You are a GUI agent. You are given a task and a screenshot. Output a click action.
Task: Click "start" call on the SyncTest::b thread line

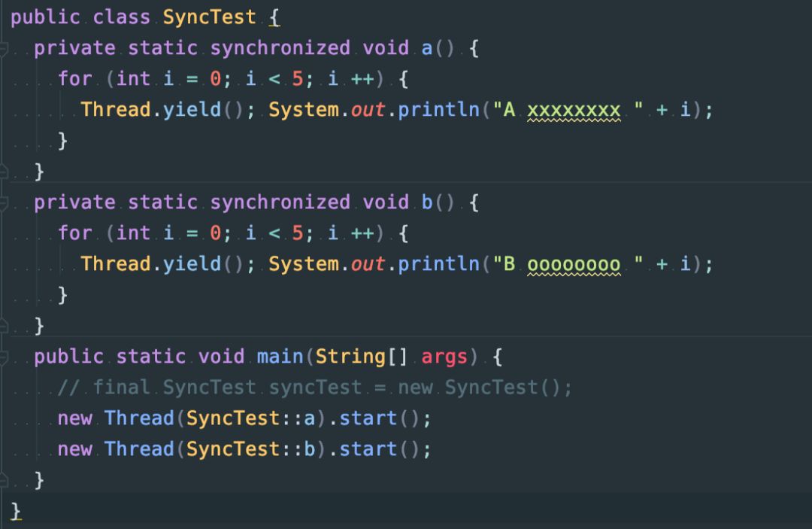click(x=368, y=448)
